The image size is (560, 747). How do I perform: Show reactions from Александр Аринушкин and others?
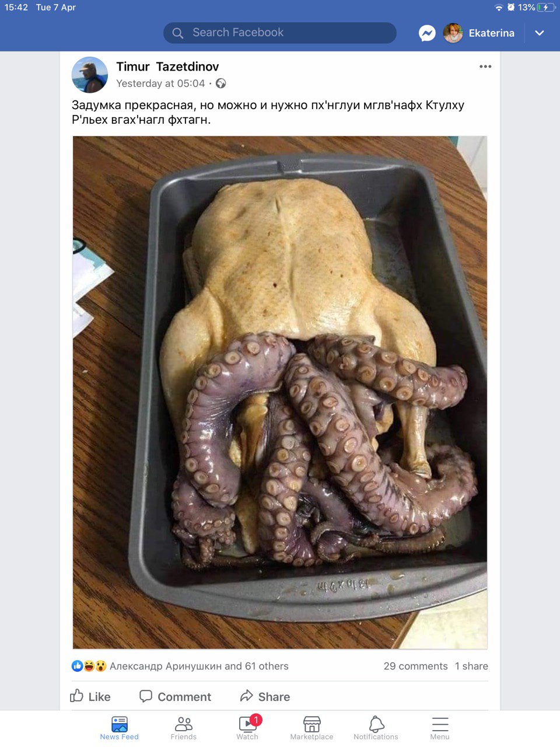(x=180, y=666)
